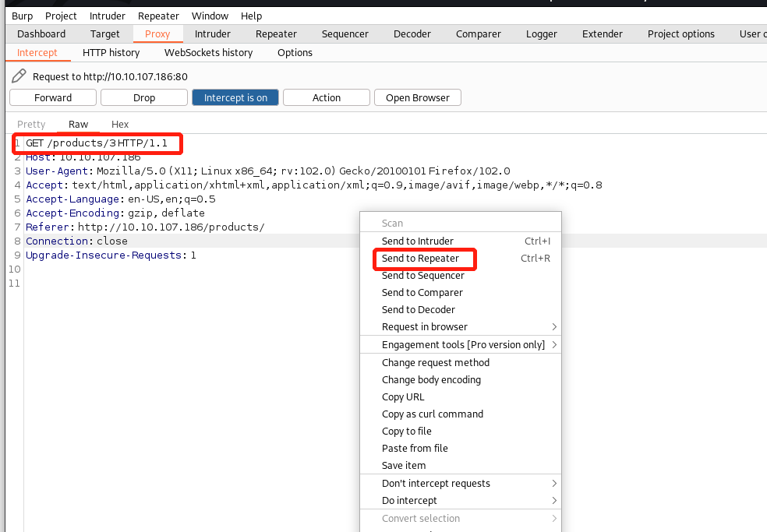Switch request view to Pretty
767x532 pixels.
[31, 125]
